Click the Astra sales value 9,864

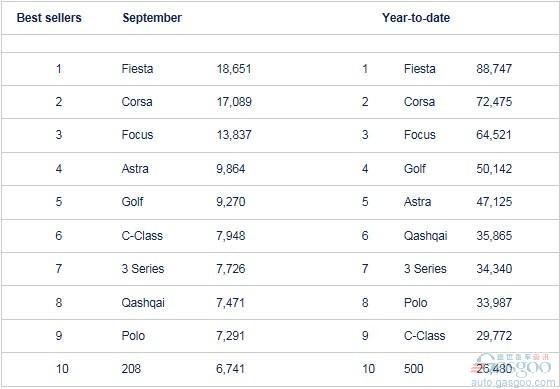pos(230,169)
